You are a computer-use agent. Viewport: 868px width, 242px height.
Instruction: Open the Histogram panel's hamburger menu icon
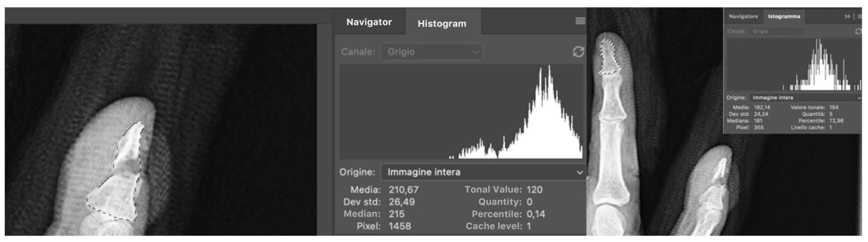click(x=580, y=21)
